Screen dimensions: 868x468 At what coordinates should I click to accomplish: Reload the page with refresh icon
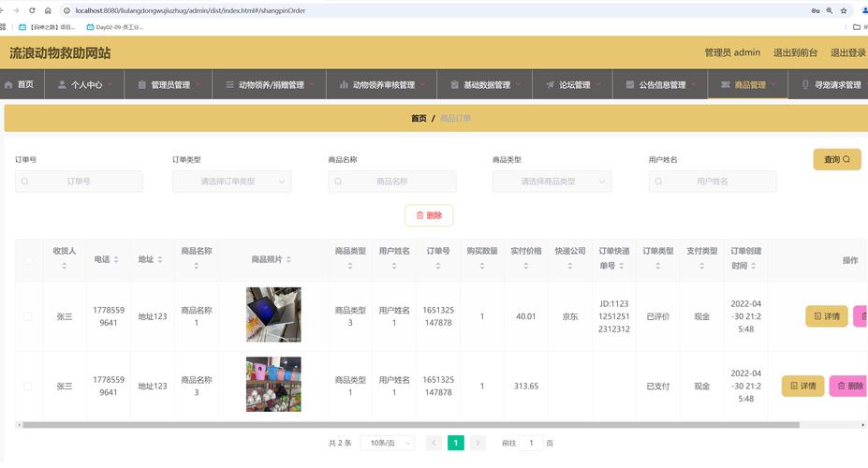tap(32, 10)
